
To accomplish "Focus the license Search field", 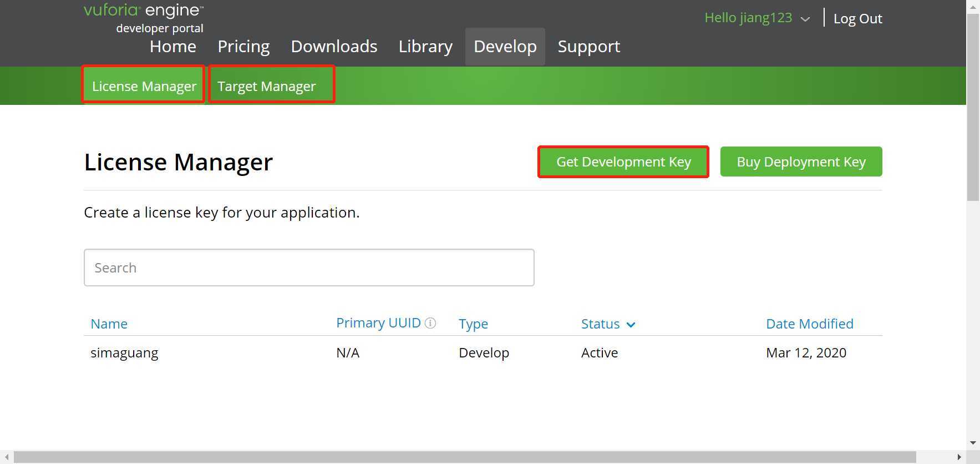I will (x=309, y=268).
